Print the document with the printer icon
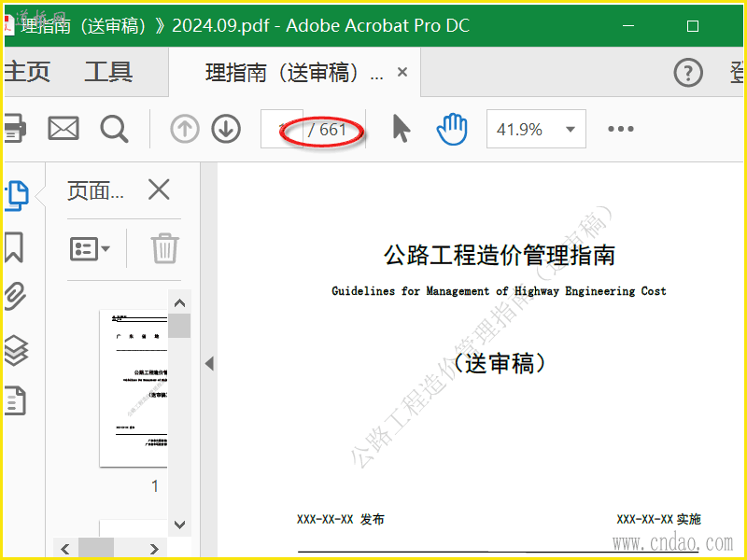The width and height of the screenshot is (747, 560). tap(15, 129)
